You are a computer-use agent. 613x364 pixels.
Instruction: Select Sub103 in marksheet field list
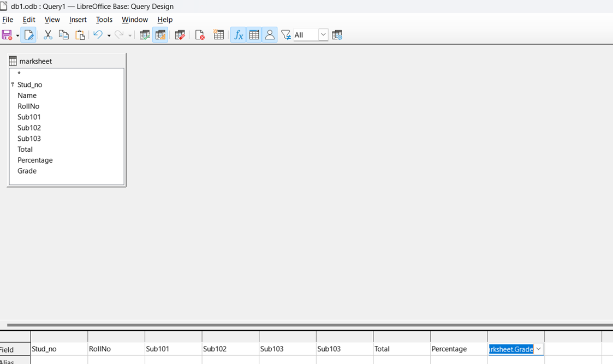point(29,139)
